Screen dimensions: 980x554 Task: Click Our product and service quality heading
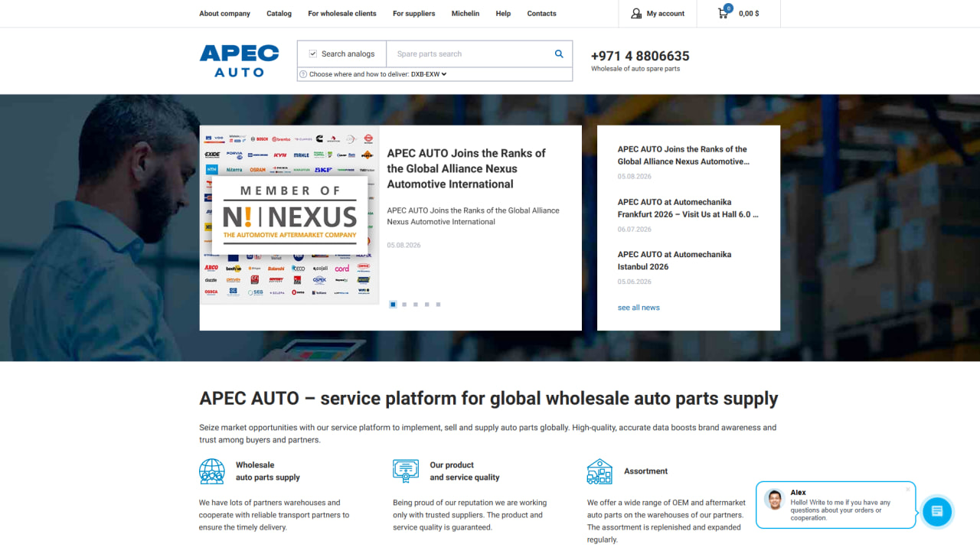click(465, 471)
